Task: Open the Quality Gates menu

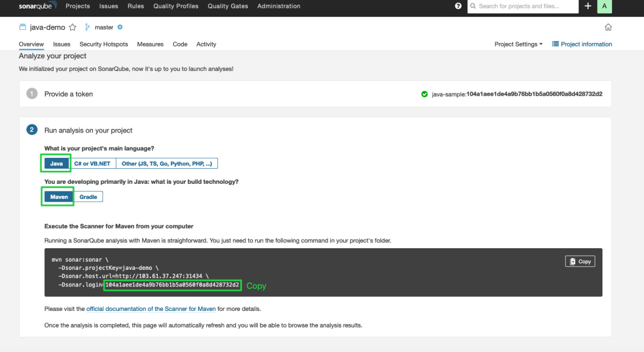Action: pos(229,6)
